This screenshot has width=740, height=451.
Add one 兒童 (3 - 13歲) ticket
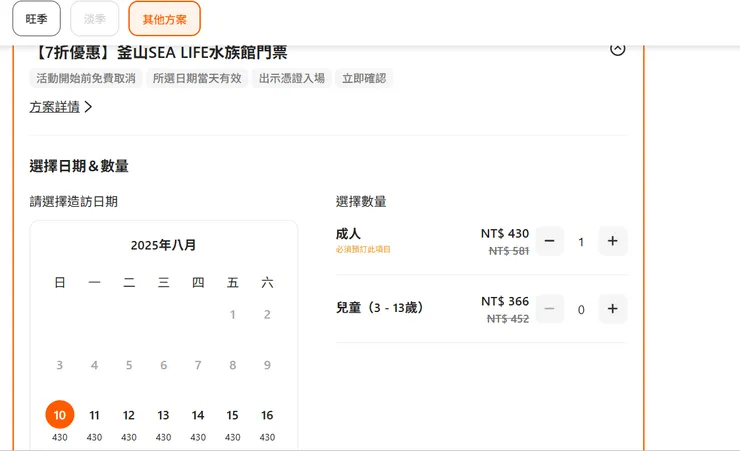tap(613, 309)
